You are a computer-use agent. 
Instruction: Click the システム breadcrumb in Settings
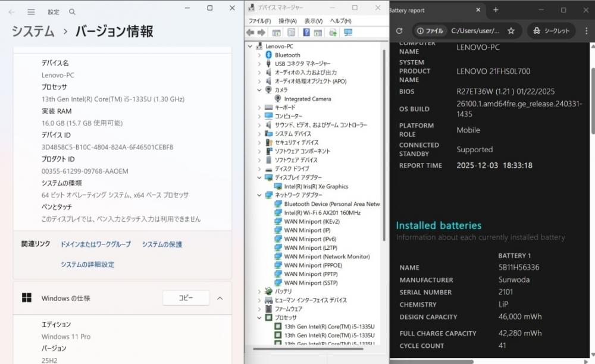(x=33, y=32)
